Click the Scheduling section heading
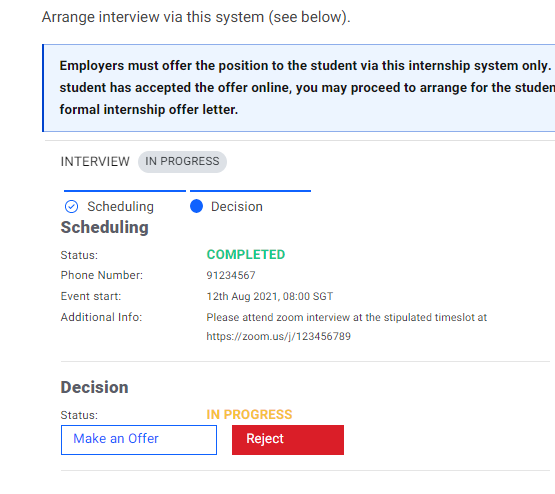Screen dimensions: 555x494 [104, 227]
